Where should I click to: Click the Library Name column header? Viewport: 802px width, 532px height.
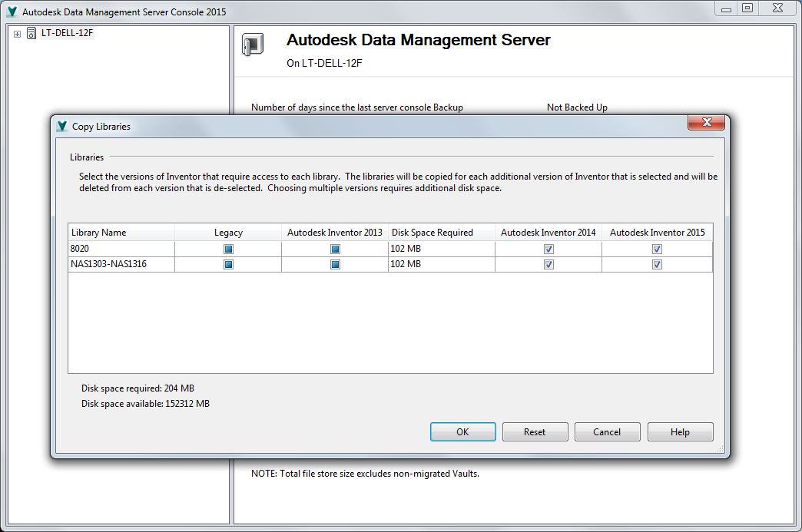[121, 233]
